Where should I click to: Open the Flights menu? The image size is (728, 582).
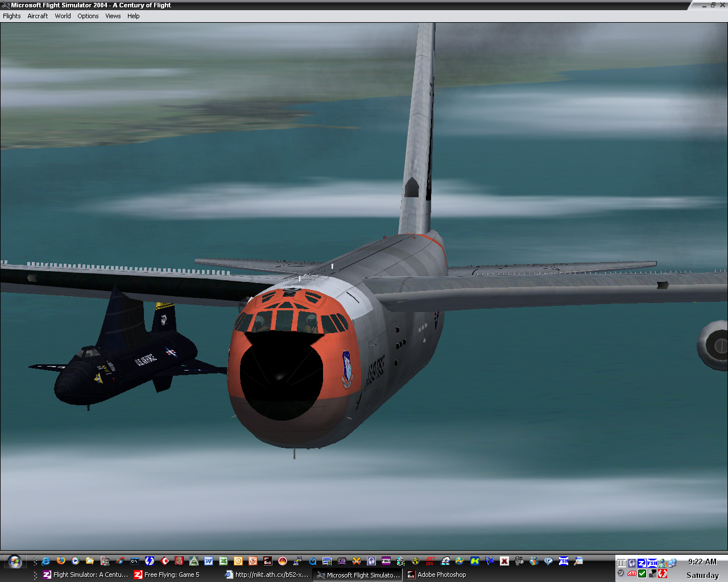point(12,16)
